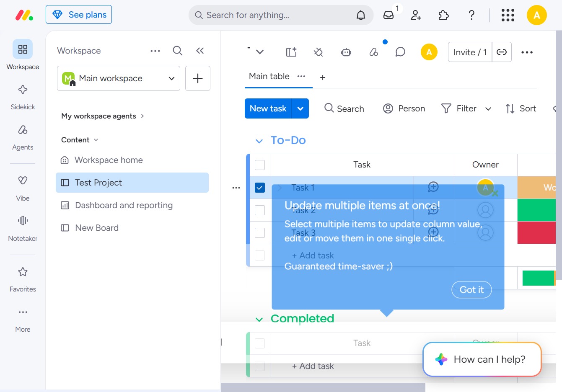Open the board name dropdown chevron

(x=260, y=52)
